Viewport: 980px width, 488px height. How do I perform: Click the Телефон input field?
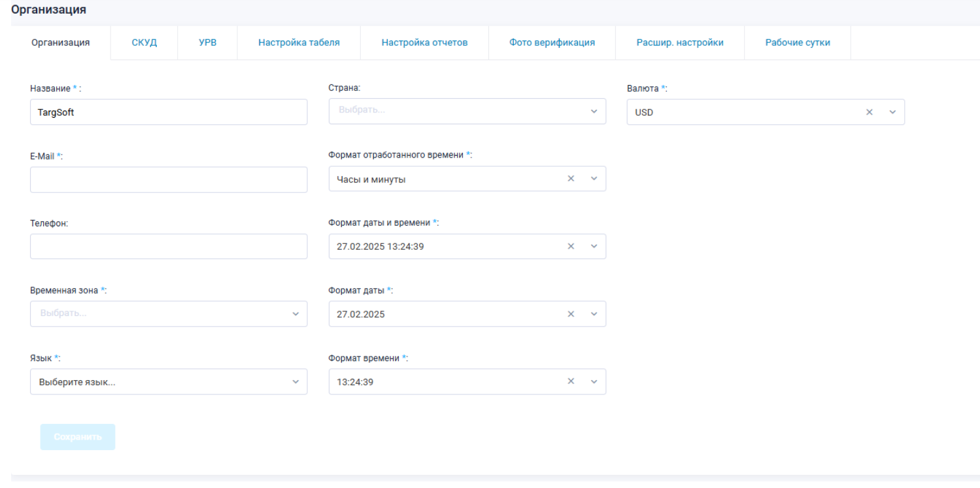pyautogui.click(x=168, y=247)
